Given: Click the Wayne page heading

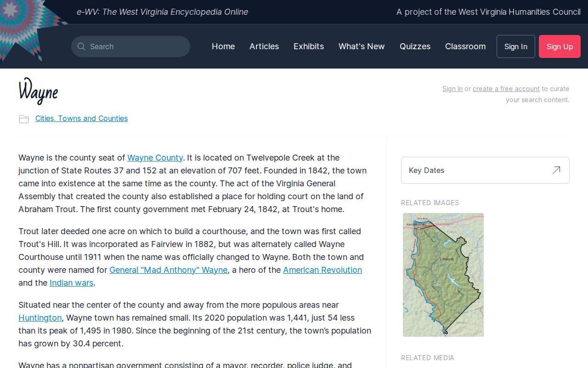Looking at the screenshot, I should (39, 91).
